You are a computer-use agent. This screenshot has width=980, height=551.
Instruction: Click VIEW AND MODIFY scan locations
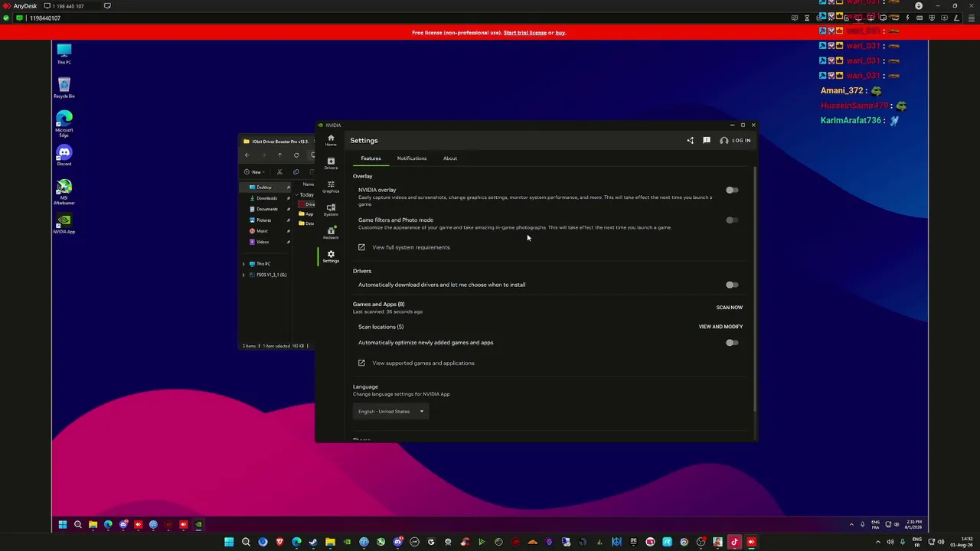(x=720, y=327)
